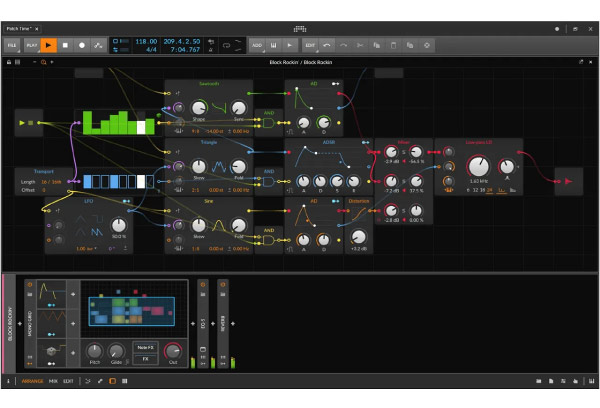The width and height of the screenshot is (600, 408).
Task: Click the Duplicate icon in toolbar
Action: (x=410, y=45)
